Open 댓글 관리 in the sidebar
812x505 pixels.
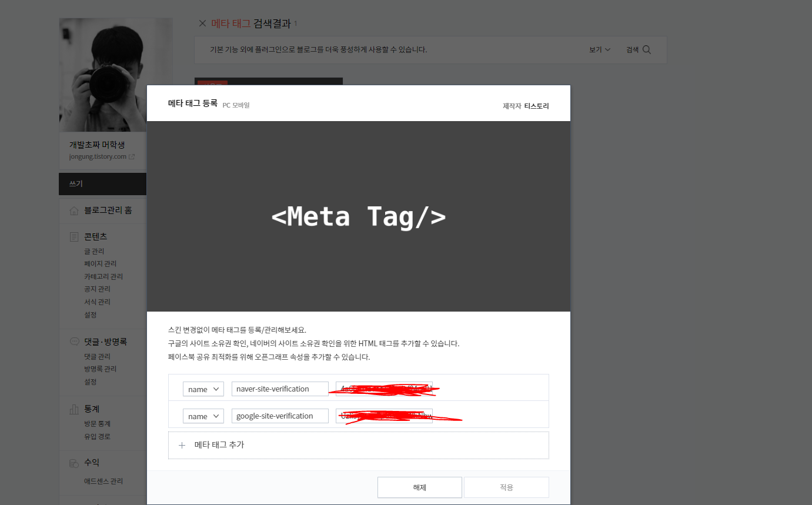click(97, 356)
